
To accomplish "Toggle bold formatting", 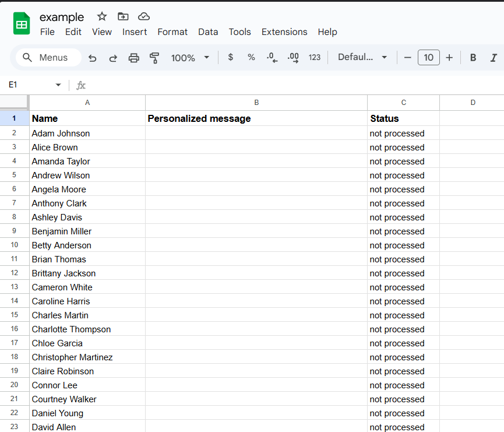I will point(473,57).
